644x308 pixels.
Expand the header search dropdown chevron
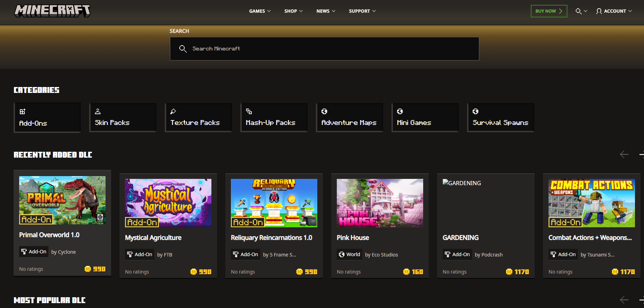point(585,11)
